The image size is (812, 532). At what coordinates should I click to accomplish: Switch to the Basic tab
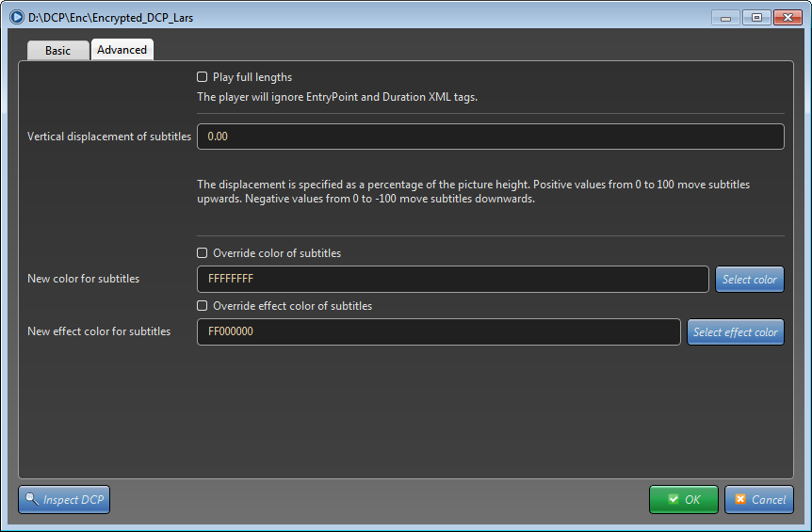coord(58,50)
